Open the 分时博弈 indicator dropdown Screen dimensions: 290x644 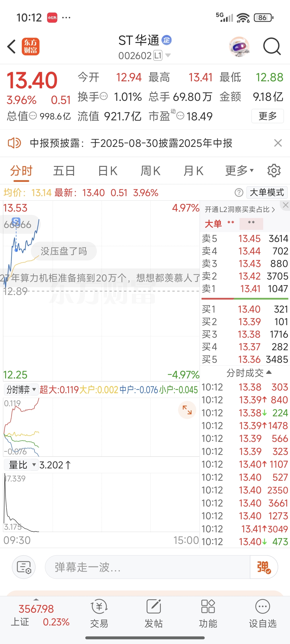[21, 390]
